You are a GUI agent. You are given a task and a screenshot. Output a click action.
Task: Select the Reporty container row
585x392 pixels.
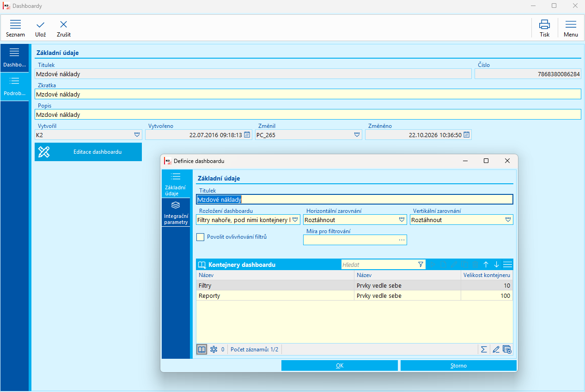pos(354,296)
